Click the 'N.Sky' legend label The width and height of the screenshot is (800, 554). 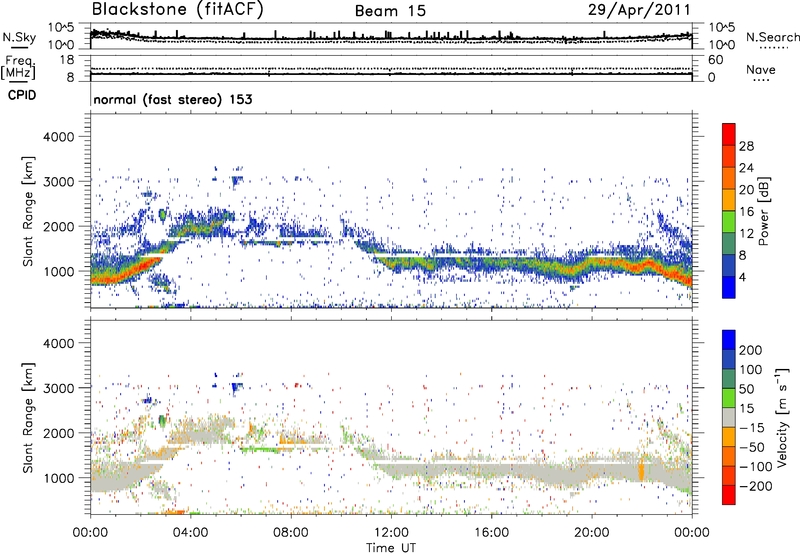(x=19, y=37)
